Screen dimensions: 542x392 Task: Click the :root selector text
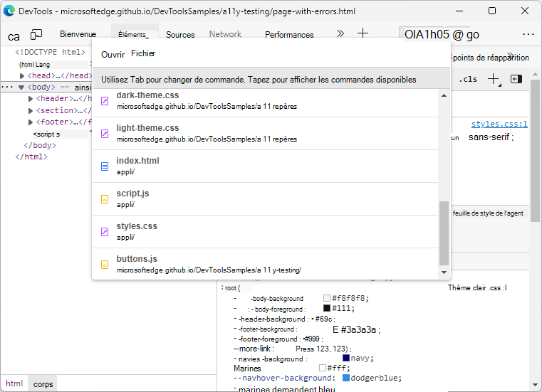pyautogui.click(x=231, y=287)
